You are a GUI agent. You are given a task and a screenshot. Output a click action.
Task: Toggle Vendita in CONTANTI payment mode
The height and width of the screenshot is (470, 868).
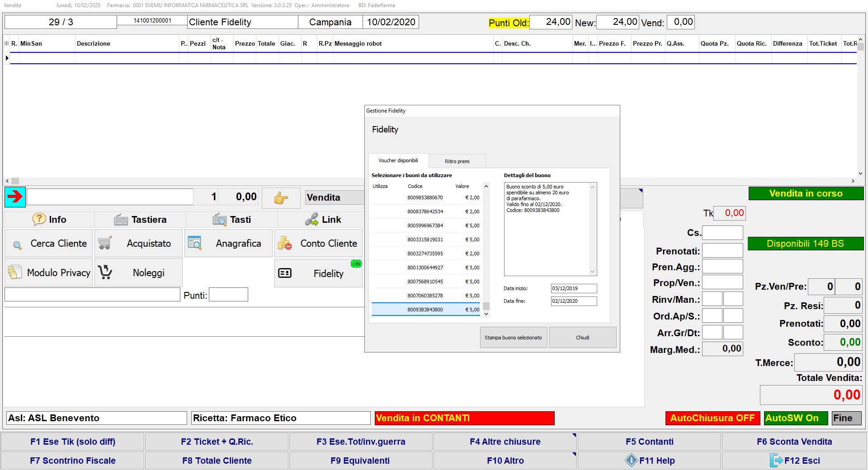point(464,418)
